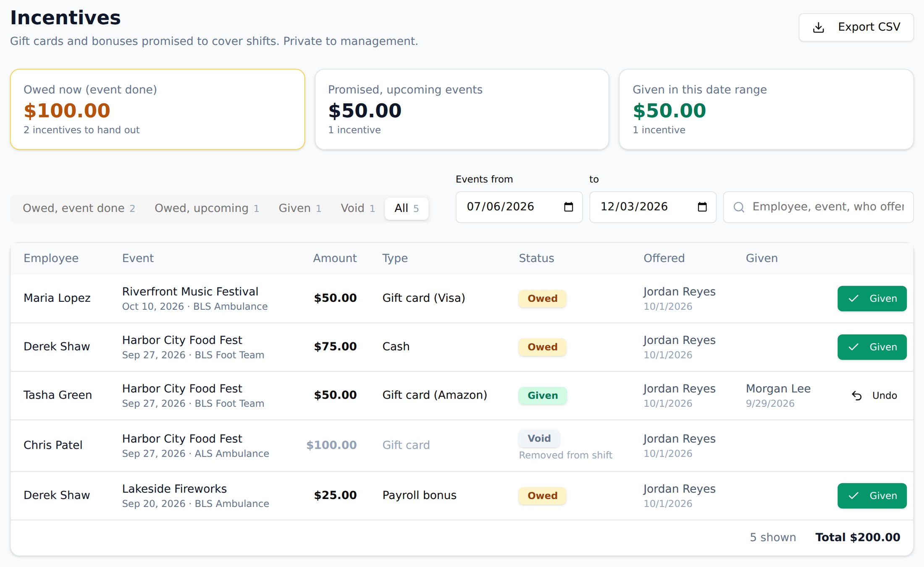Click the Given status badge for Tasha Green
The height and width of the screenshot is (567, 924).
pos(543,395)
